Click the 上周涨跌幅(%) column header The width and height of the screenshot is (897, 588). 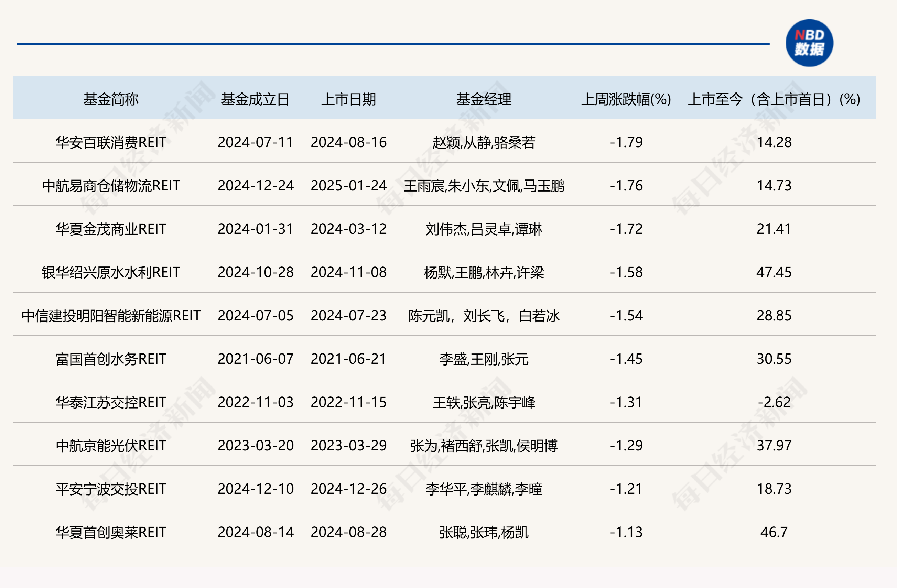point(626,99)
